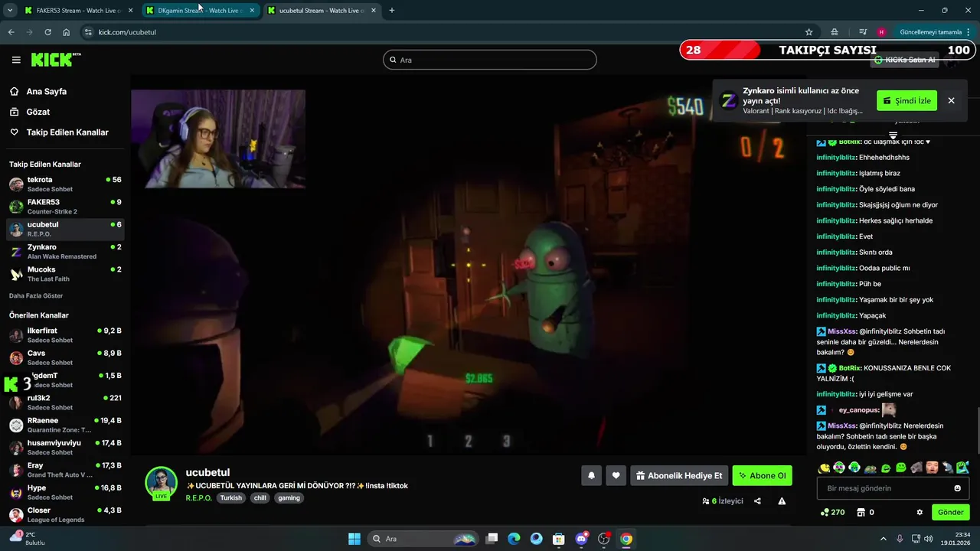Click Abonelik Hediye Et button
This screenshot has width=980, height=551.
click(x=679, y=476)
